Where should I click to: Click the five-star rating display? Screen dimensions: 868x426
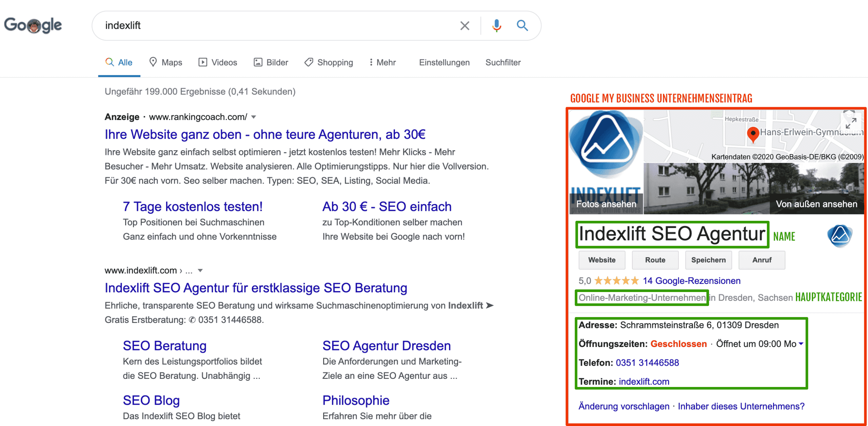(x=616, y=281)
